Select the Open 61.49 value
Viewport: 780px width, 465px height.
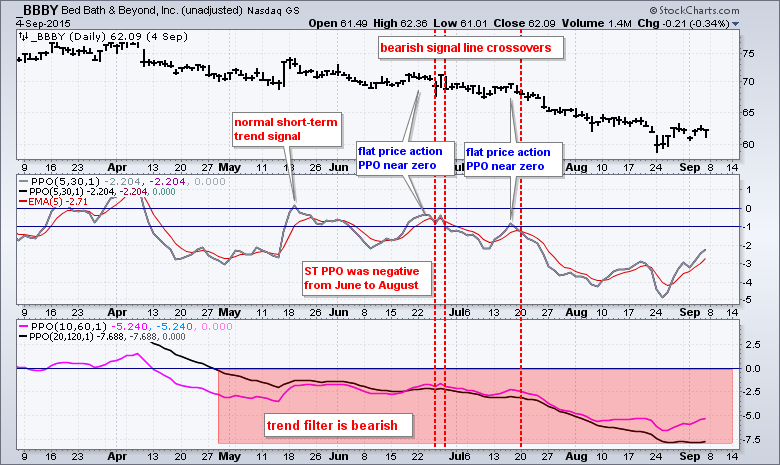point(338,23)
